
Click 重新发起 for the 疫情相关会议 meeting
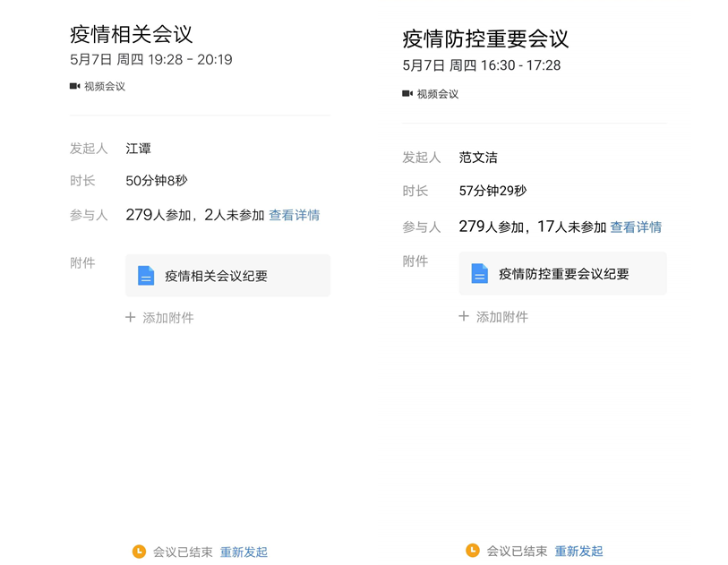click(x=244, y=552)
